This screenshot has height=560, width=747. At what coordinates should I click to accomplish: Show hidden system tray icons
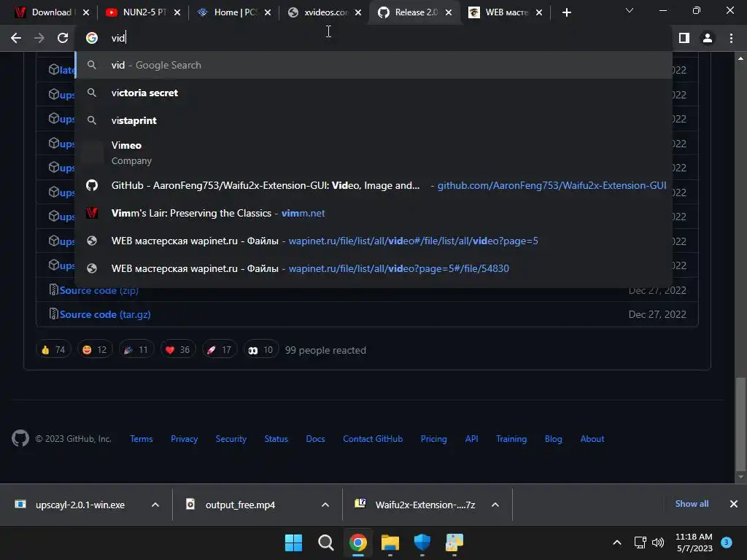(x=617, y=542)
